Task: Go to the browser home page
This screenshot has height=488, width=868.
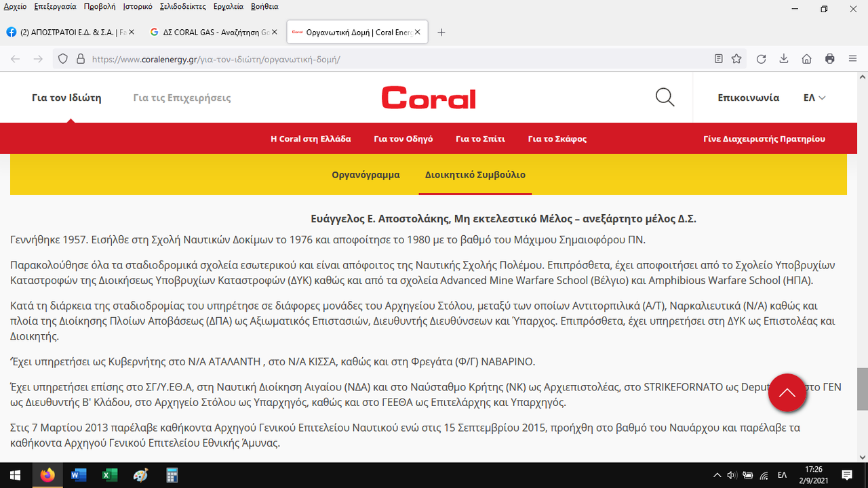Action: click(x=806, y=59)
